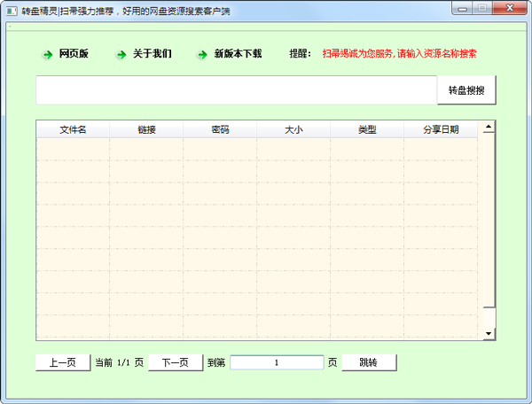Screen dimensions: 532x404
Task: Click the green arrow icon beside 关于我们
Action: [121, 55]
